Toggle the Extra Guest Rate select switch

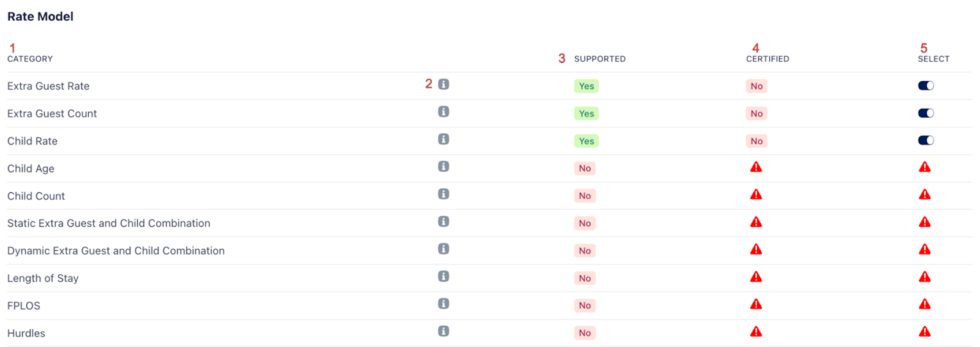tap(925, 86)
